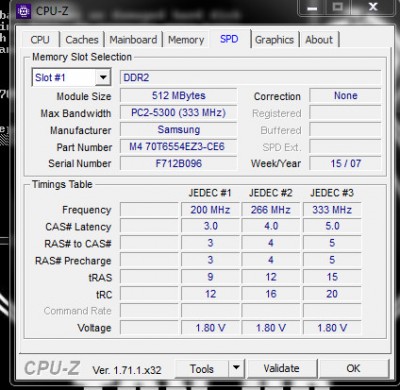Select the 333 MHz frequency cell
Viewport: 400px width, 390px height.
pos(332,210)
